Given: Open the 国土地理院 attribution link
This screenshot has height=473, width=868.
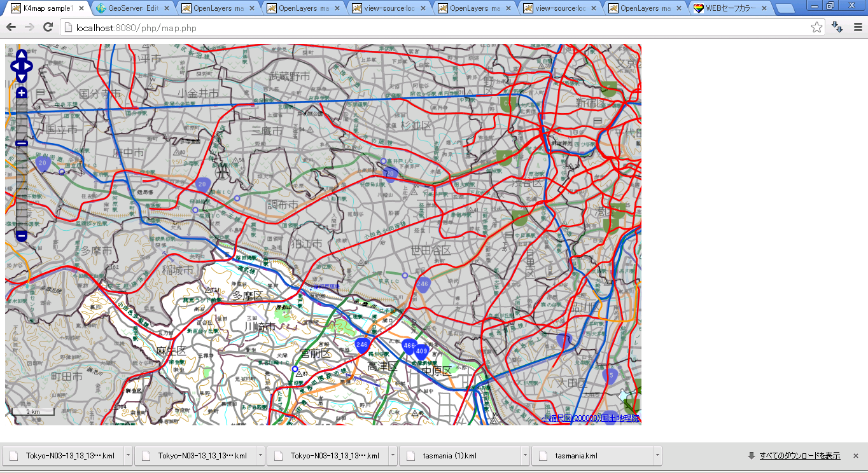Looking at the screenshot, I should [x=620, y=418].
